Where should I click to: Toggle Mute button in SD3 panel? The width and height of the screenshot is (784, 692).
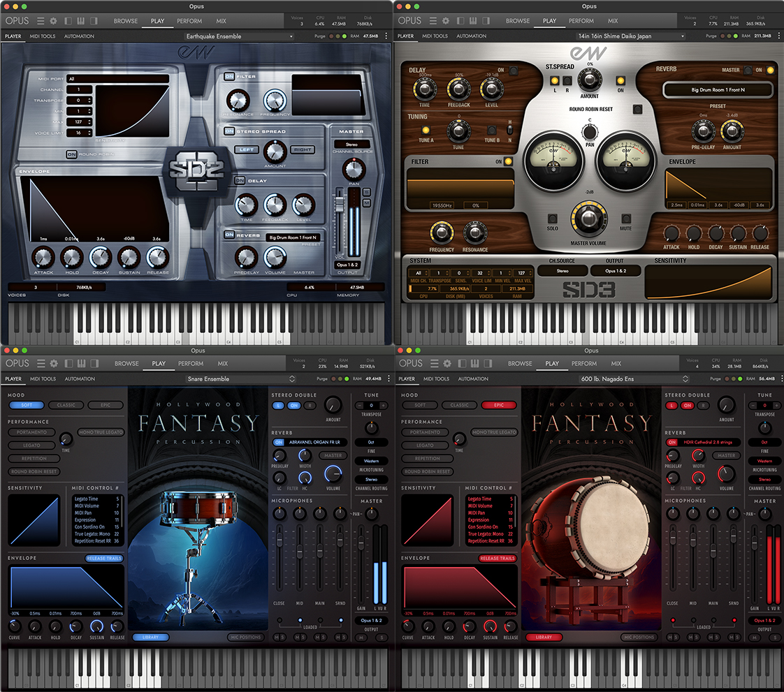coord(626,219)
